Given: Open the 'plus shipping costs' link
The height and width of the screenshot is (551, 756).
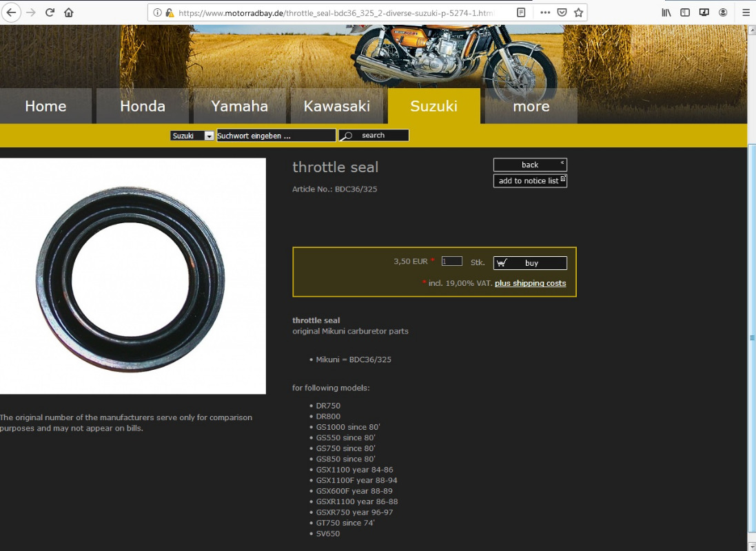Looking at the screenshot, I should pos(530,283).
